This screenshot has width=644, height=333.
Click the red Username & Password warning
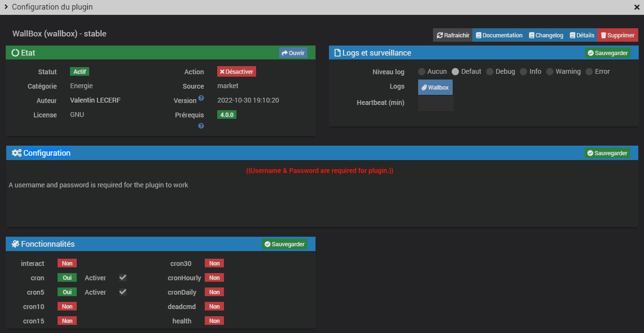320,171
